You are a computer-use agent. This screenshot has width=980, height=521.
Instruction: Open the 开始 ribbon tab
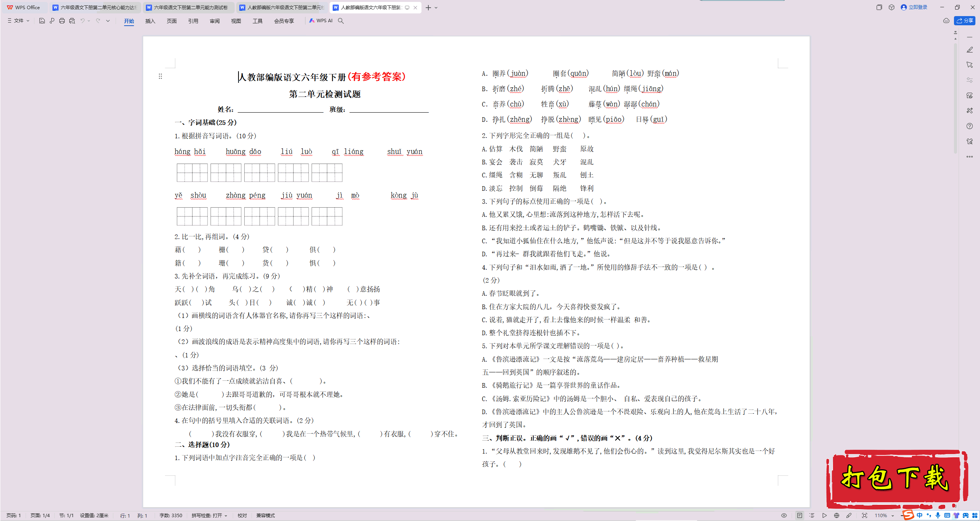point(129,21)
